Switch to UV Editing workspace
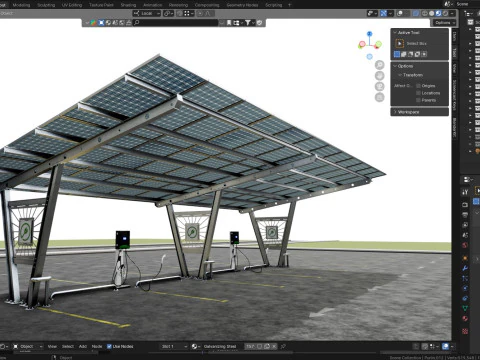Image resolution: width=480 pixels, height=360 pixels. pos(72,5)
